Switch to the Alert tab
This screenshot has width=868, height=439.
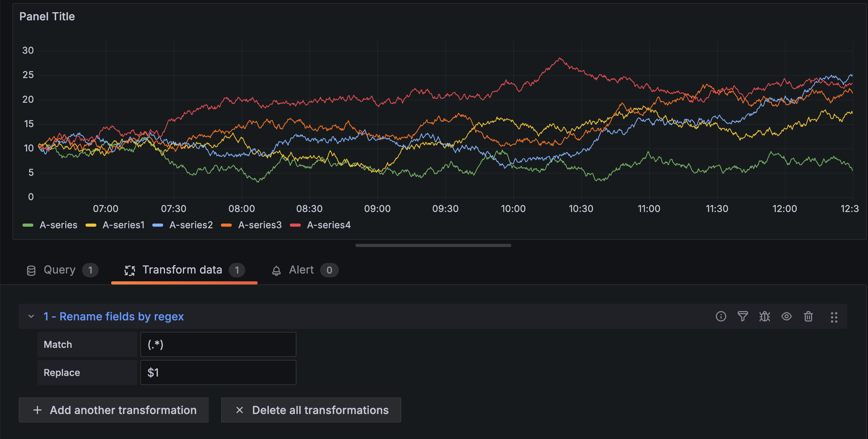[x=303, y=269]
